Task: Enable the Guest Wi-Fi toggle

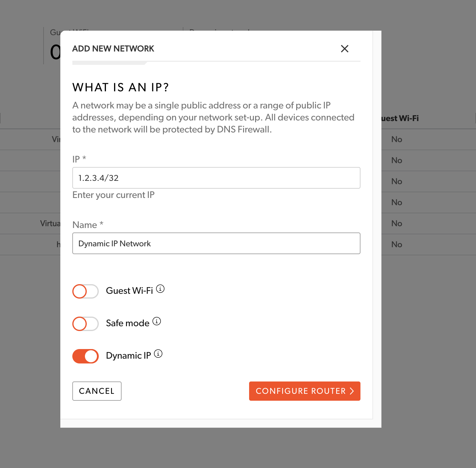Action: tap(86, 291)
